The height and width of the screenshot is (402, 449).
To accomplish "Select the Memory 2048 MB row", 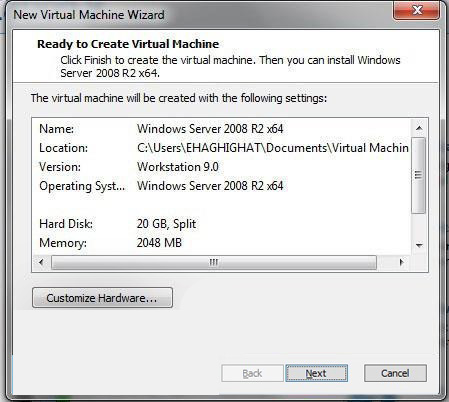I will (x=221, y=243).
